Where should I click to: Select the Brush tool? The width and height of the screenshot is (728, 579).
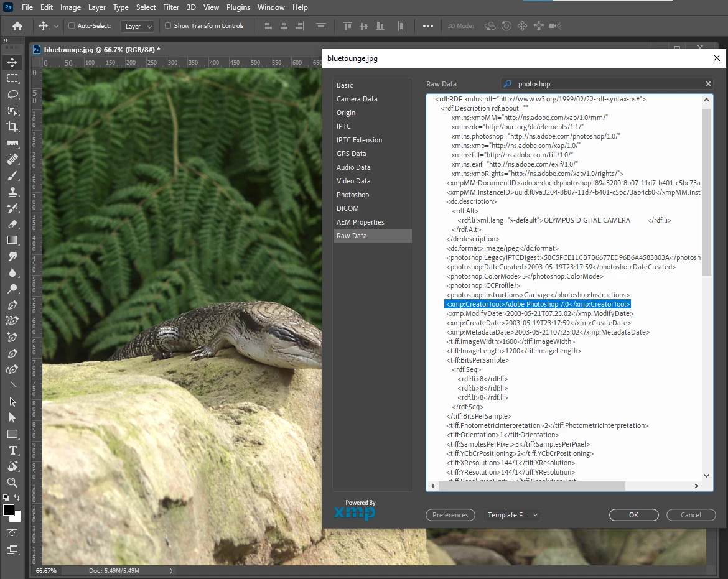pyautogui.click(x=12, y=175)
